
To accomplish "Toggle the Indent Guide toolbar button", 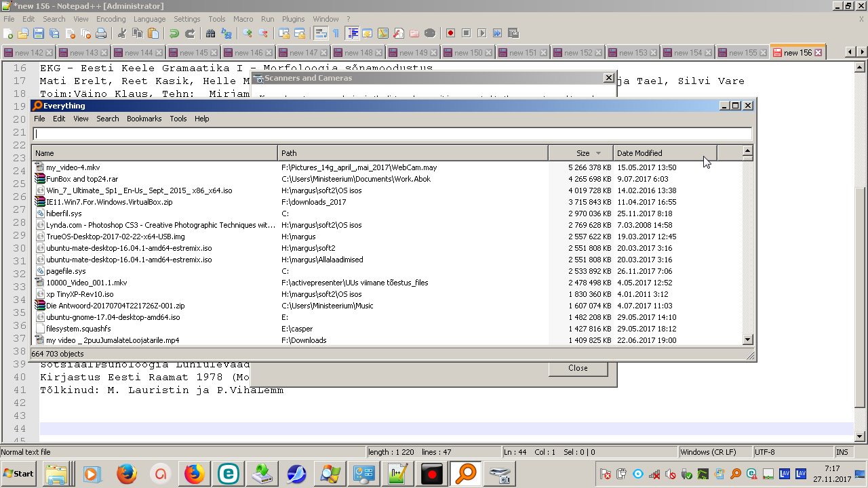I will (x=352, y=33).
